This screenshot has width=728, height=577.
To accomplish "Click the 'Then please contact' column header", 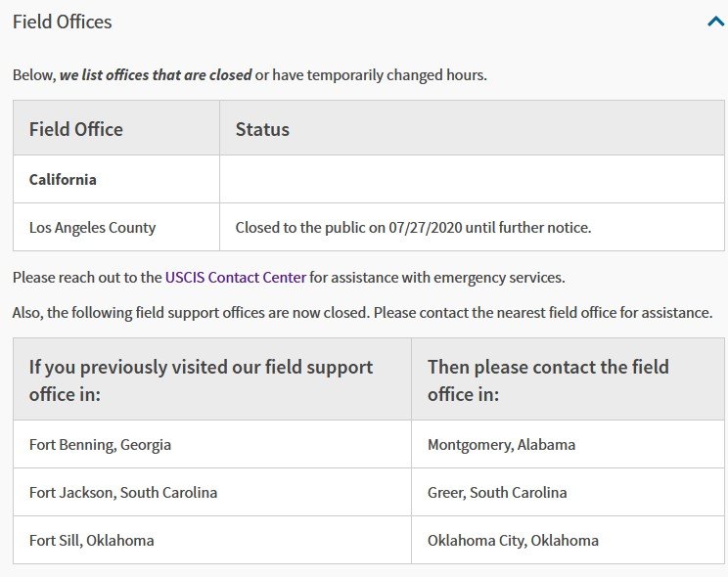I will 568,379.
